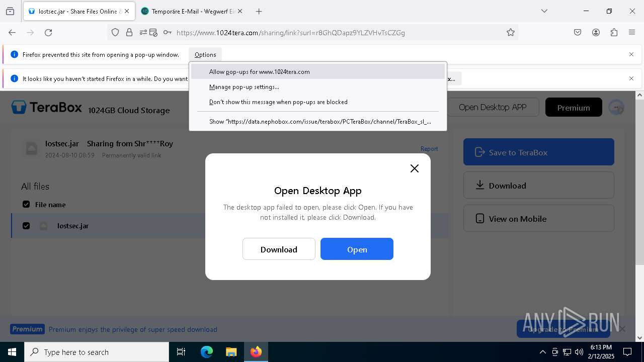Toggle the File name select-all checkbox
The width and height of the screenshot is (644, 362).
click(26, 205)
